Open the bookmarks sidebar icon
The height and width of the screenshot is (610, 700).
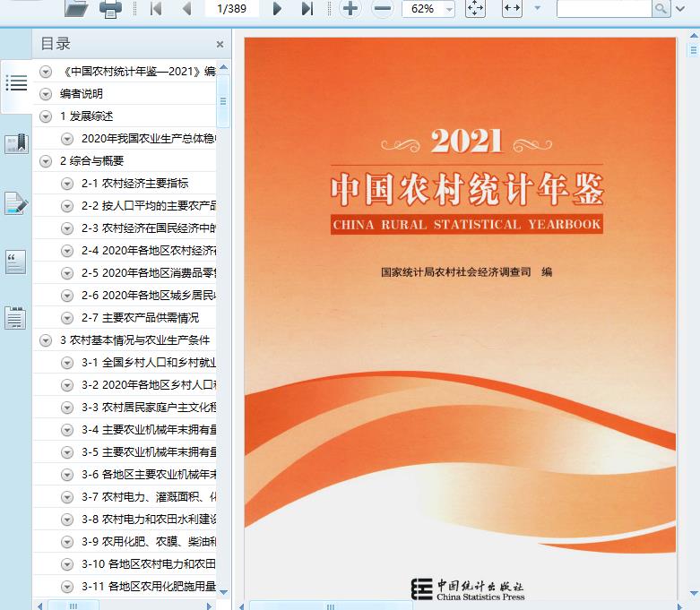click(16, 143)
